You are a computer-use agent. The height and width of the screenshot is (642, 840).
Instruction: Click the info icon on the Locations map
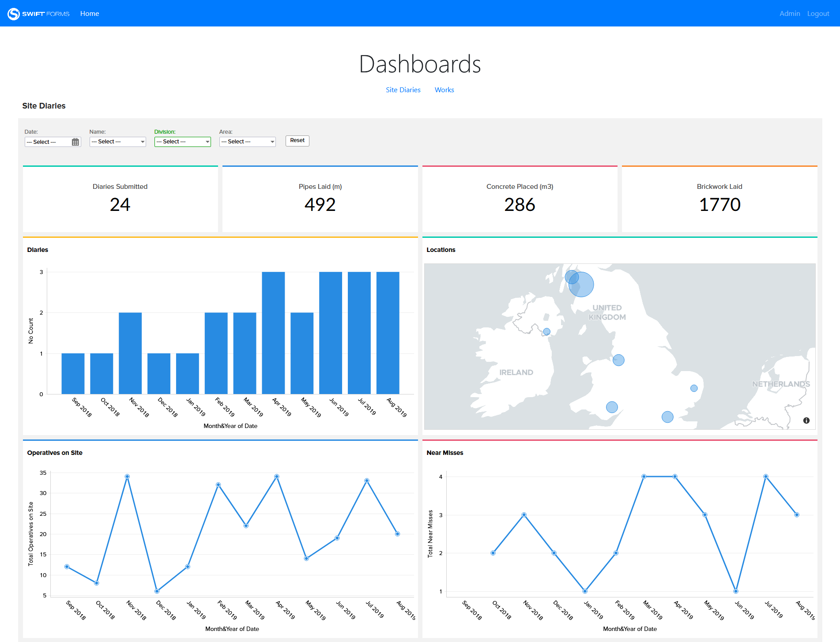(806, 420)
